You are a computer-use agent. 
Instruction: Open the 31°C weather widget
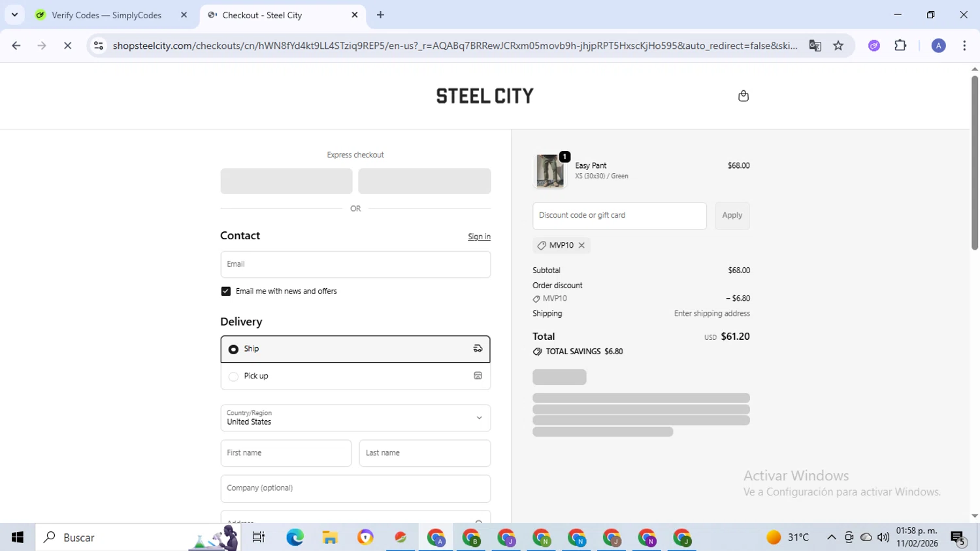788,537
